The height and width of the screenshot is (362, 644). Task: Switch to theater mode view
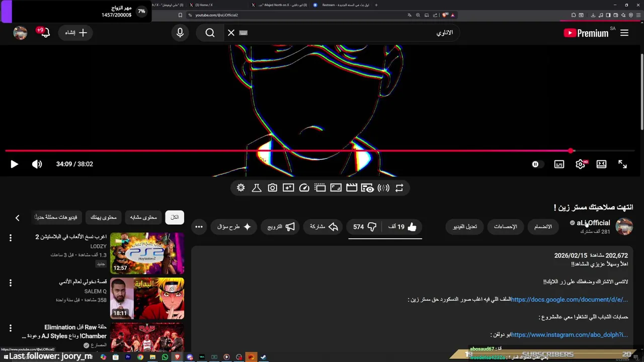pos(601,164)
